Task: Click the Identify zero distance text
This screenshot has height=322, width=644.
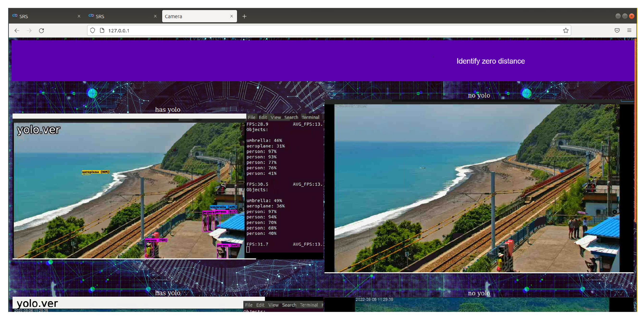Action: coord(490,61)
